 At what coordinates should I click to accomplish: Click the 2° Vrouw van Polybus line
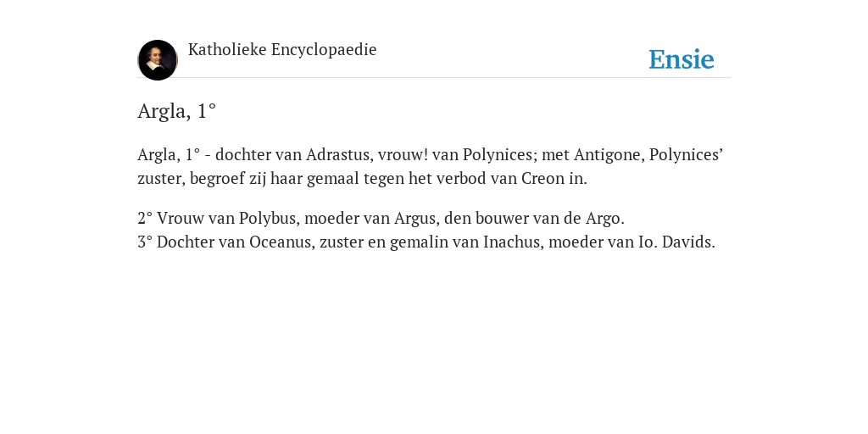click(381, 218)
